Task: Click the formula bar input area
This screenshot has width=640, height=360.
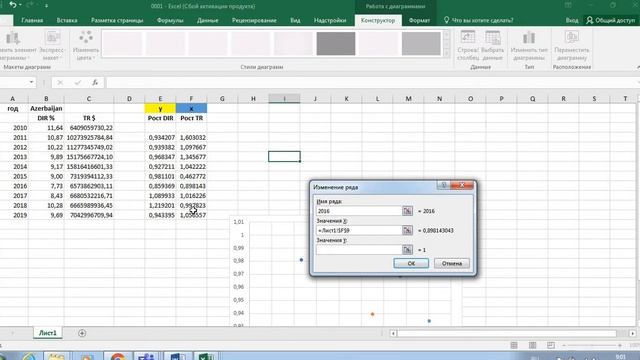Action: [x=371, y=82]
